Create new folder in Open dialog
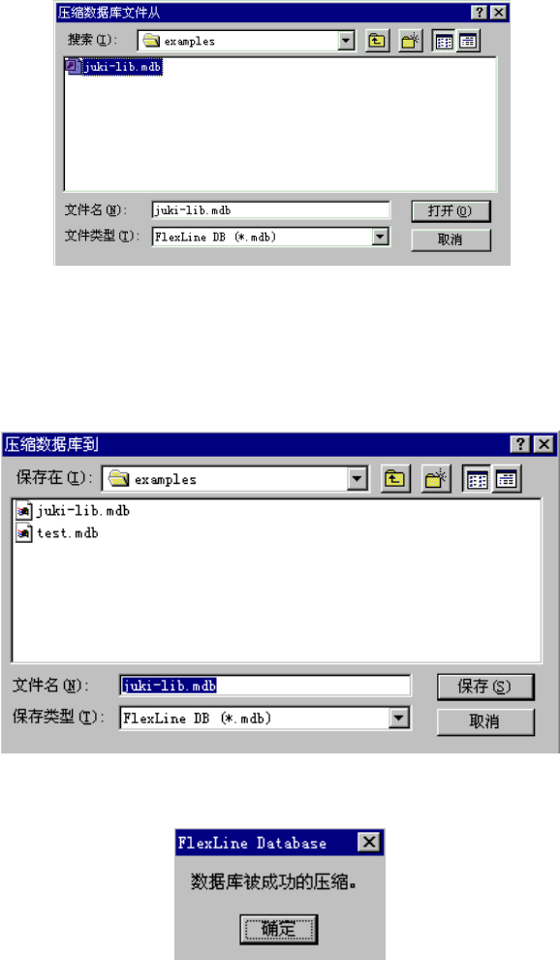Image resolution: width=560 pixels, height=960 pixels. [x=410, y=41]
